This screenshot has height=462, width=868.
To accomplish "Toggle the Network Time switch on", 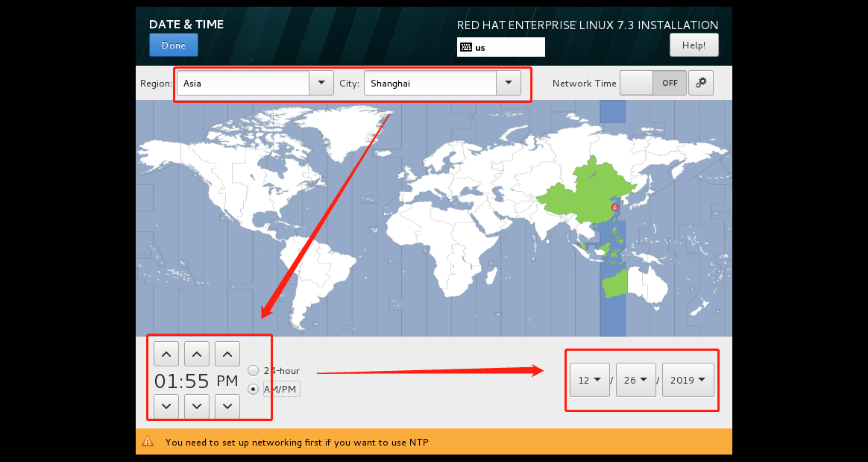I will (x=653, y=83).
